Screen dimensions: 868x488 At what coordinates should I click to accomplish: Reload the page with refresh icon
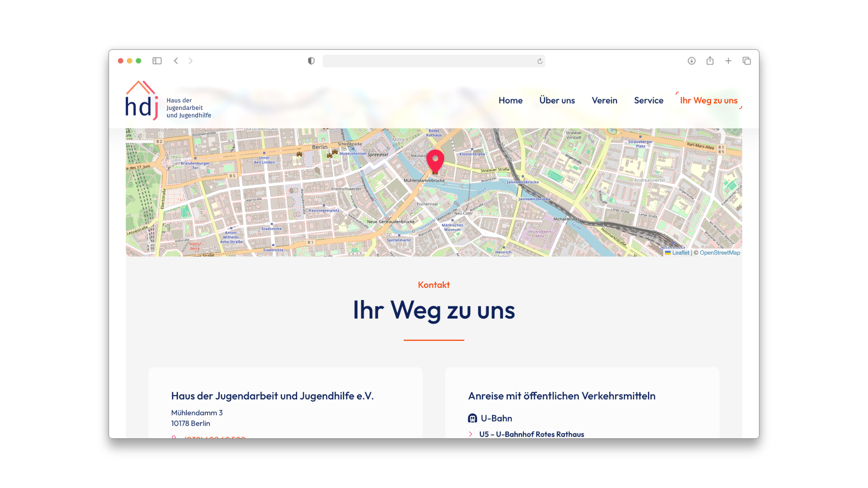tap(539, 61)
